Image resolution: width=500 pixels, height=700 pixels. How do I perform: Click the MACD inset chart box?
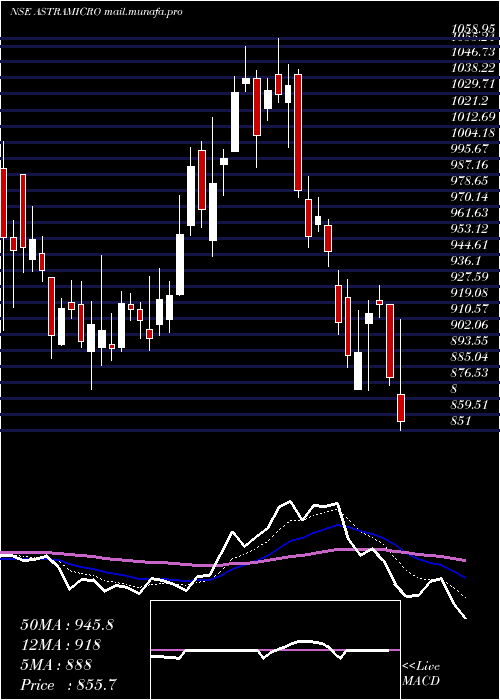[275, 650]
